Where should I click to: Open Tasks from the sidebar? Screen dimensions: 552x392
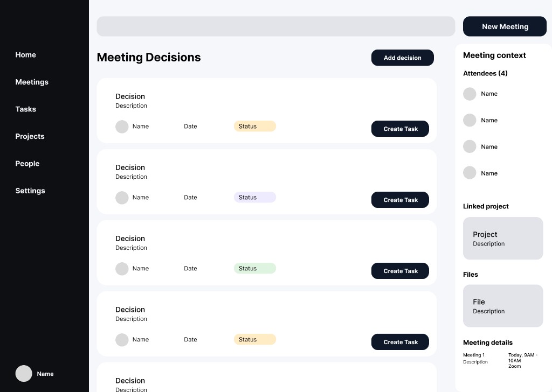25,109
